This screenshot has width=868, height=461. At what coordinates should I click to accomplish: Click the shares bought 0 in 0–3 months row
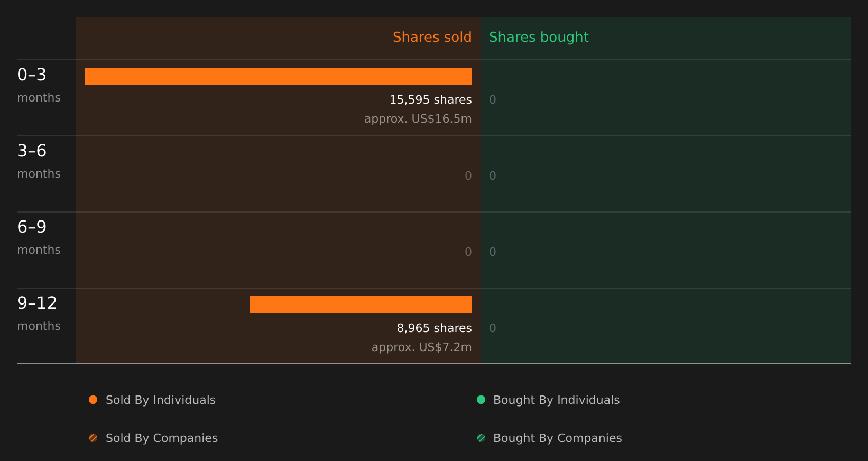(493, 99)
